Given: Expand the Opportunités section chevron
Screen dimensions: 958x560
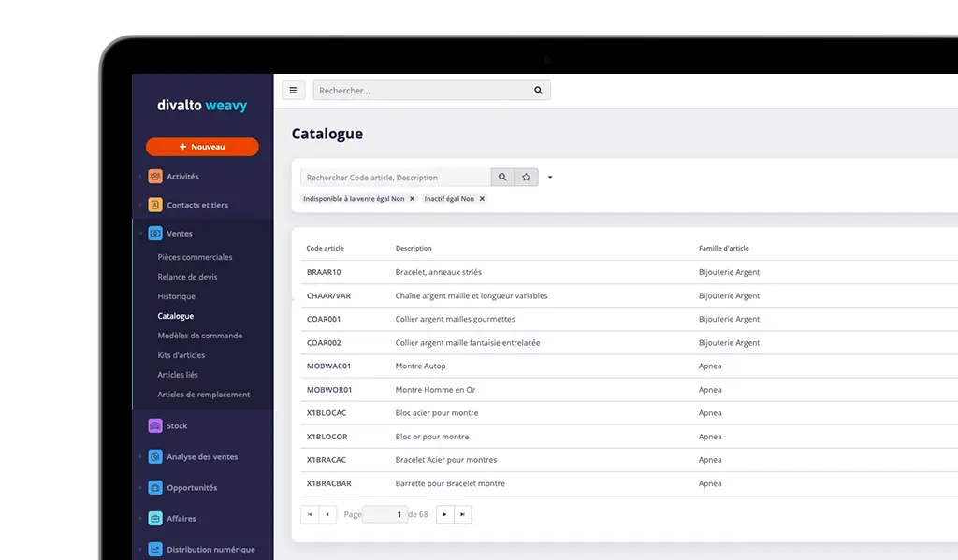Looking at the screenshot, I should [140, 487].
